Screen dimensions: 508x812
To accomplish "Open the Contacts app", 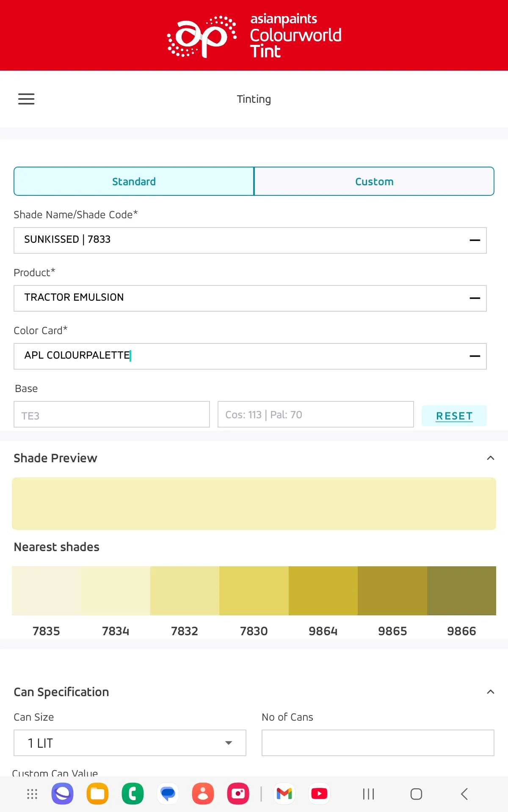I will (203, 794).
